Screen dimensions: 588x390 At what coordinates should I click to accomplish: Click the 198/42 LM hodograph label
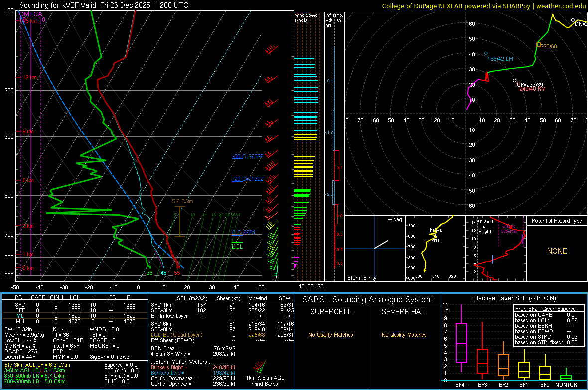500,59
